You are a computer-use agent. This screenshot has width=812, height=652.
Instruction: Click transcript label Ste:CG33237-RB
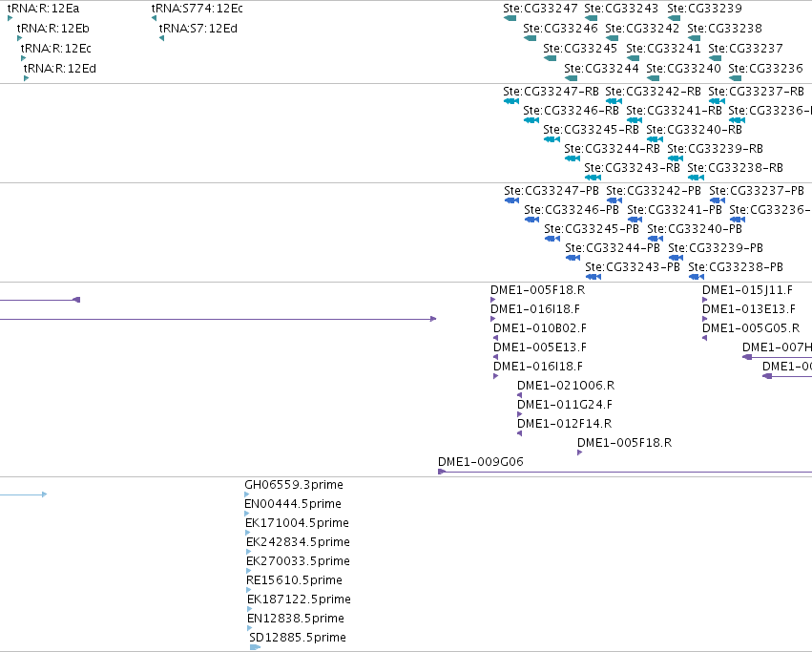pyautogui.click(x=757, y=92)
